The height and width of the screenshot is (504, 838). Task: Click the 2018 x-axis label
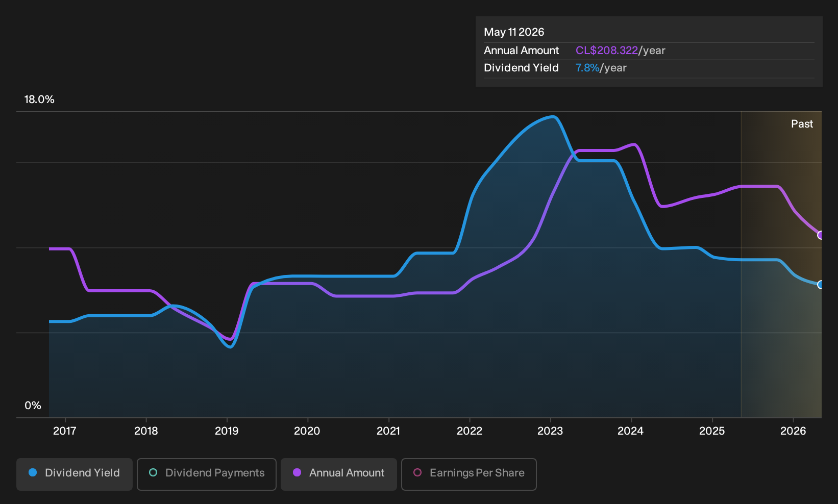146,431
